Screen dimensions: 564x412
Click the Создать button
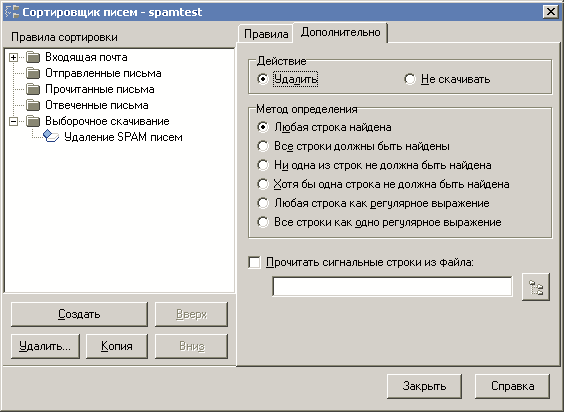(79, 314)
